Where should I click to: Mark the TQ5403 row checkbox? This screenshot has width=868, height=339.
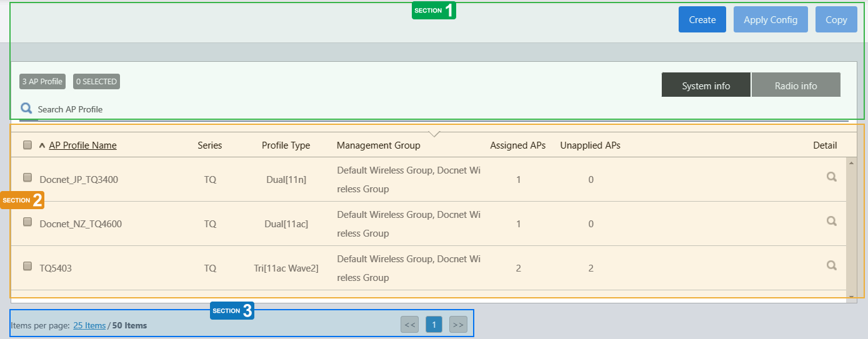(27, 266)
